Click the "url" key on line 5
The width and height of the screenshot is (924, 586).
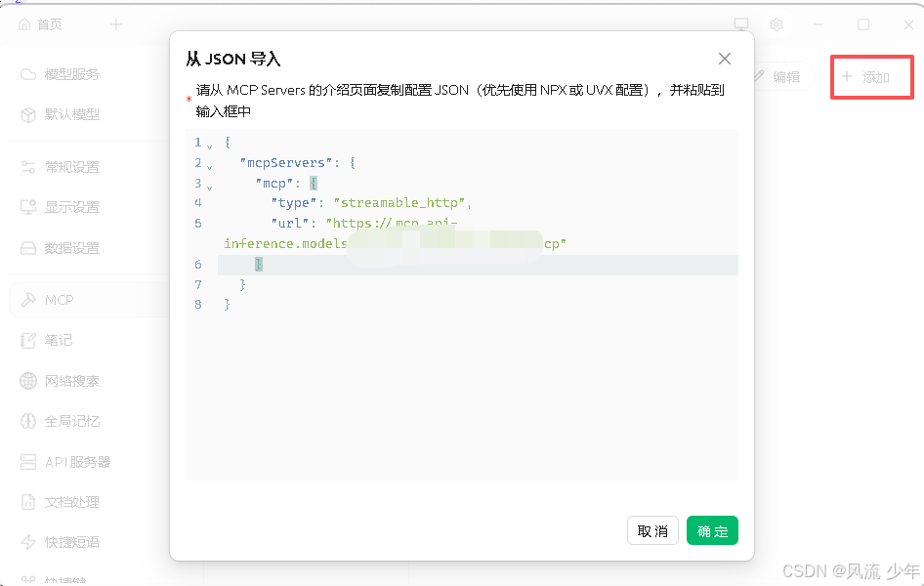pyautogui.click(x=290, y=224)
